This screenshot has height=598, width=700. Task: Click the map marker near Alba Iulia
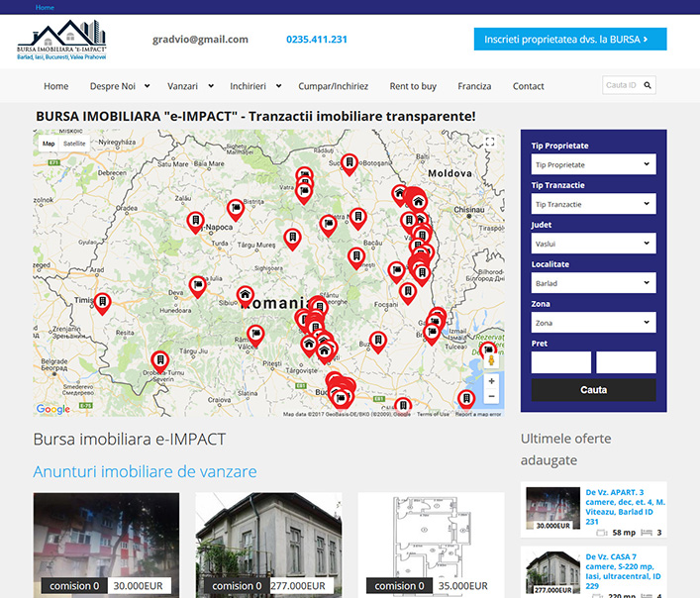tap(197, 287)
